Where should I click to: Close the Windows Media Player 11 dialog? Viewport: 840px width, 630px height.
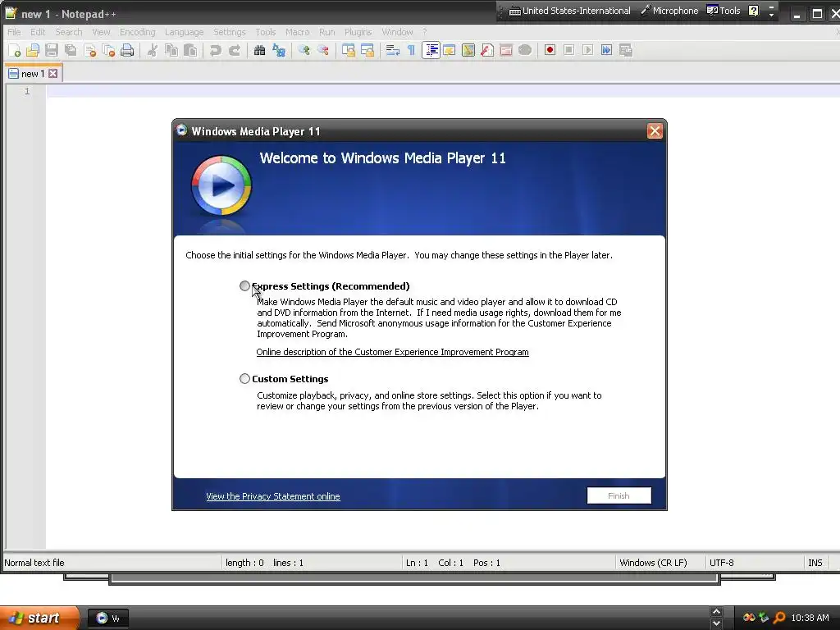tap(655, 131)
